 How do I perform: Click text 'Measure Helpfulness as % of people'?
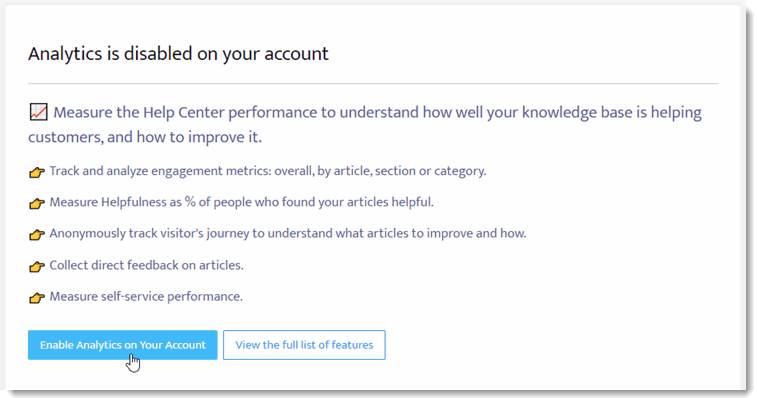150,202
